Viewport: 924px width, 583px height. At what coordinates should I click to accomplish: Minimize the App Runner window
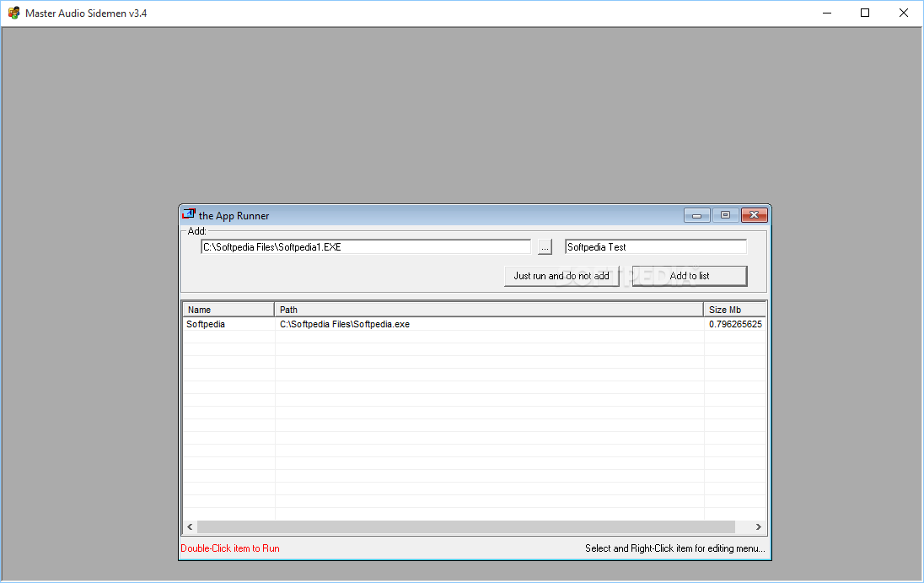(x=696, y=215)
